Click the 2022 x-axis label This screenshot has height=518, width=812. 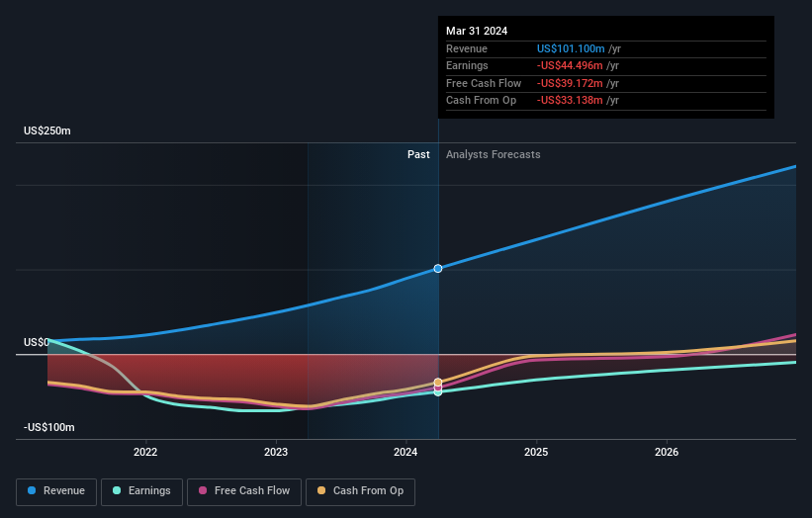point(145,453)
